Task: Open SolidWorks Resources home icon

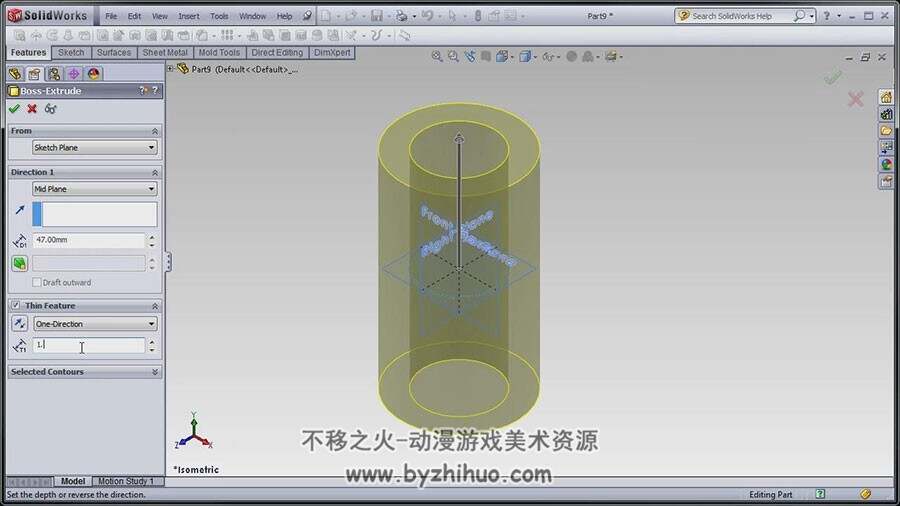Action: pos(886,97)
